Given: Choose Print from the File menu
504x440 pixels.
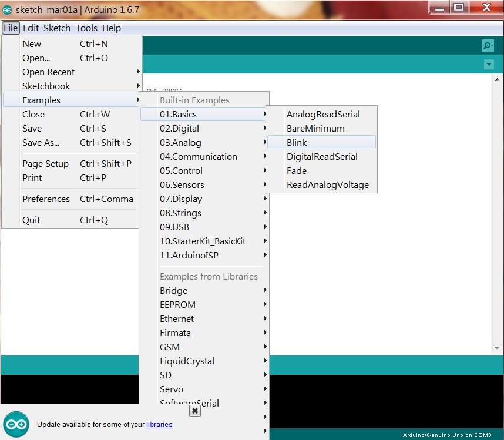Looking at the screenshot, I should (71, 178).
